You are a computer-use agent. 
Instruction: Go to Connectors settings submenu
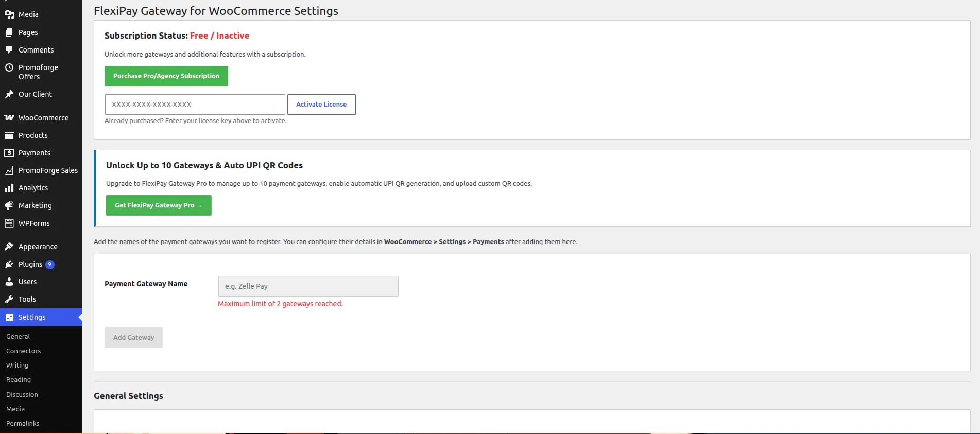tap(24, 351)
